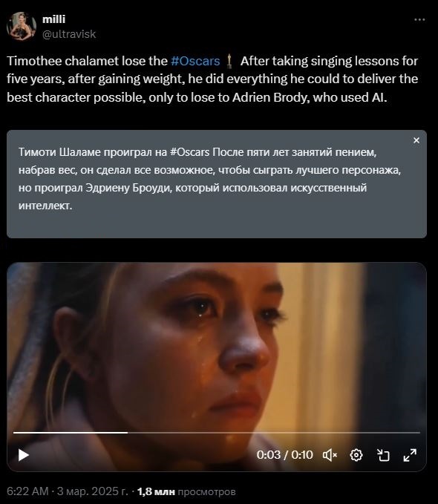
Task: Click the video progress bar
Action: (x=217, y=433)
